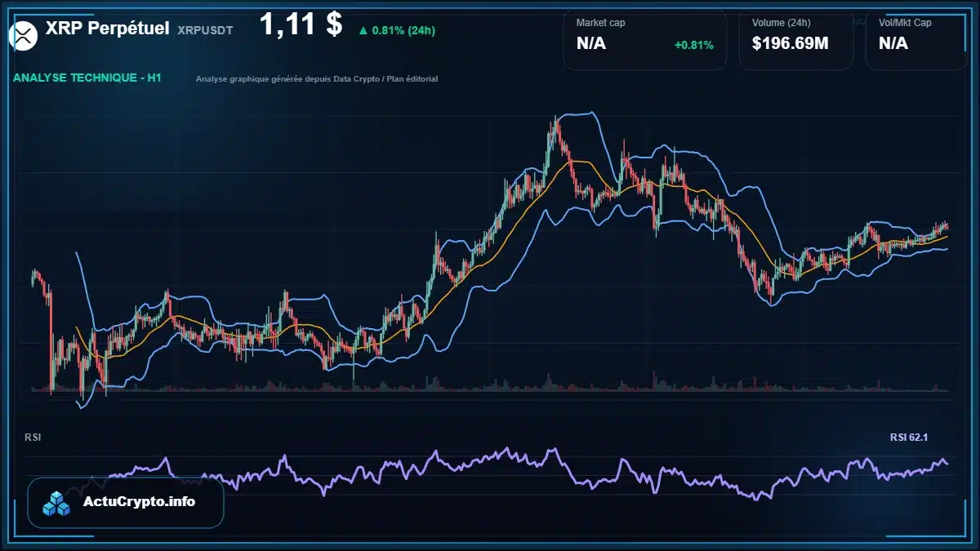Click the 'Analyse graphique générée depuis Data Crypto' caption
980x551 pixels.
click(x=317, y=79)
